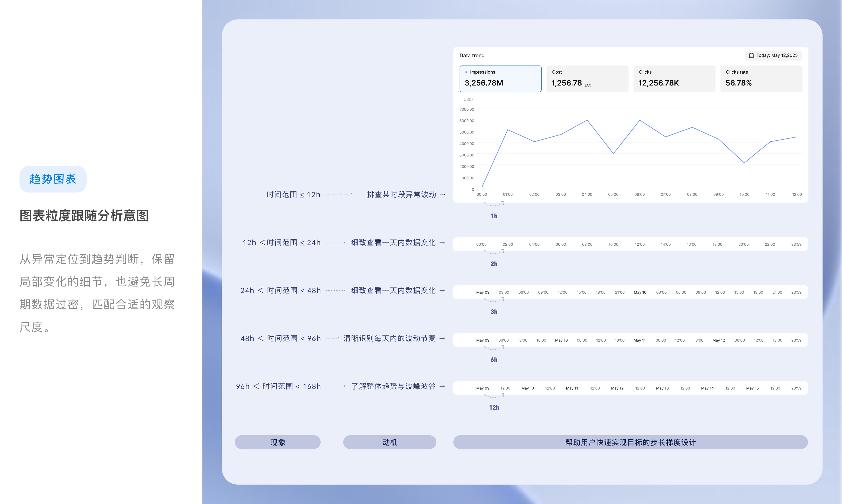The width and height of the screenshot is (842, 504).
Task: Click the 21:00 tick after May 10
Action: tap(777, 292)
